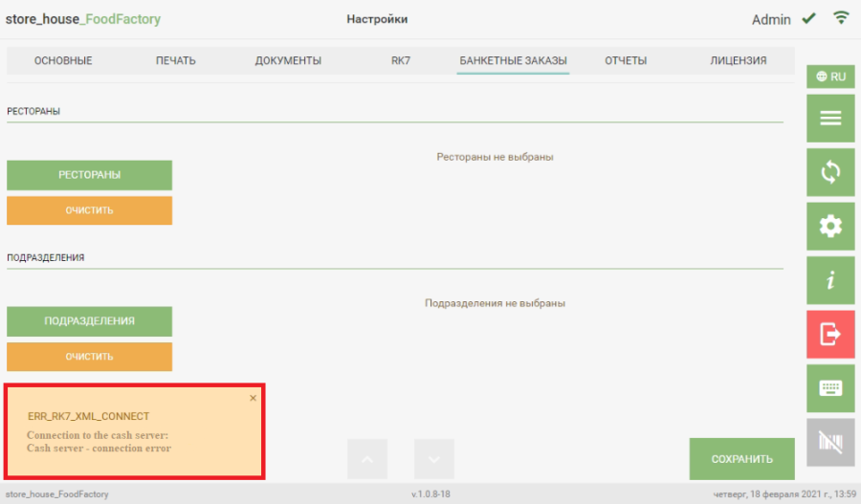Close the ERR_RK7_XML_CONNECT error notification
The width and height of the screenshot is (861, 504).
(x=253, y=398)
